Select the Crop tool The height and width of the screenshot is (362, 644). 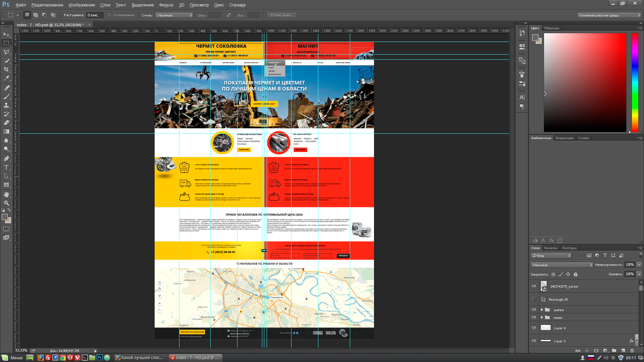tap(6, 69)
